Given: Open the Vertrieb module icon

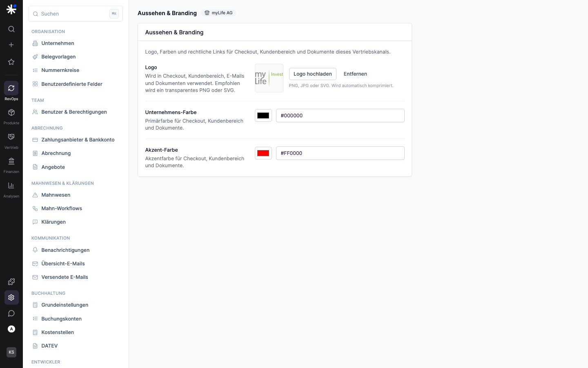Looking at the screenshot, I should point(11,137).
